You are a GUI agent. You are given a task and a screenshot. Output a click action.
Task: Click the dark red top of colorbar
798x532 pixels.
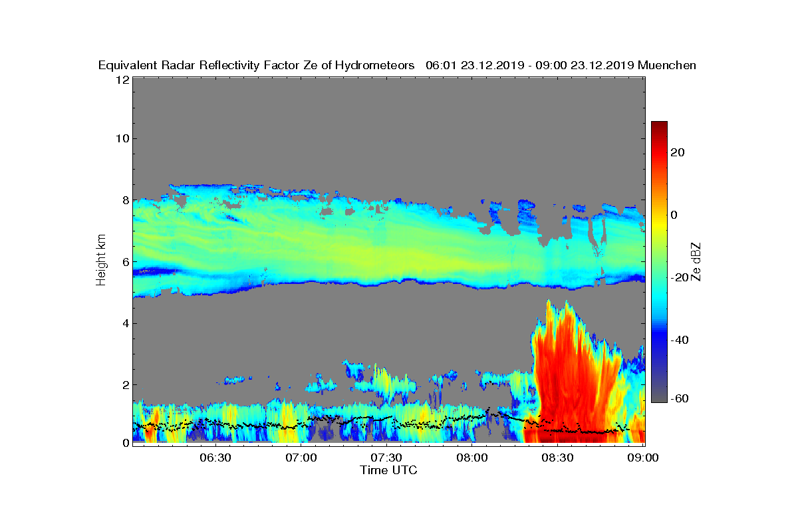[659, 128]
